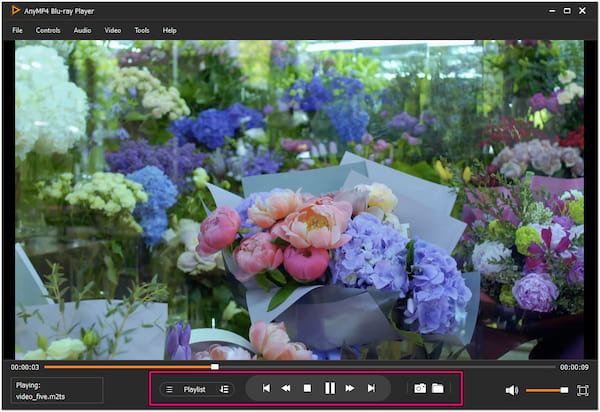This screenshot has width=600, height=412.
Task: Open the Help menu
Action: point(169,30)
